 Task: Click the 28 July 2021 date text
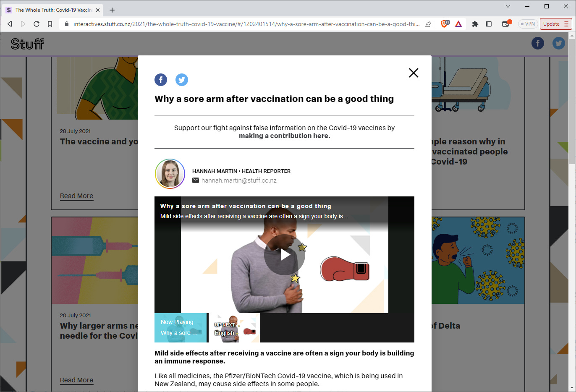pyautogui.click(x=75, y=131)
